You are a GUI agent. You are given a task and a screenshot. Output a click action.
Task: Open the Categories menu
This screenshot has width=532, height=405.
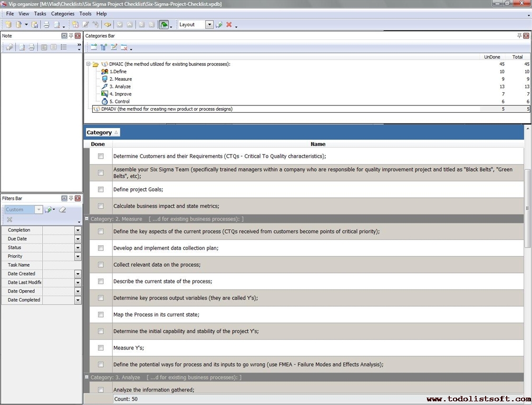click(62, 14)
